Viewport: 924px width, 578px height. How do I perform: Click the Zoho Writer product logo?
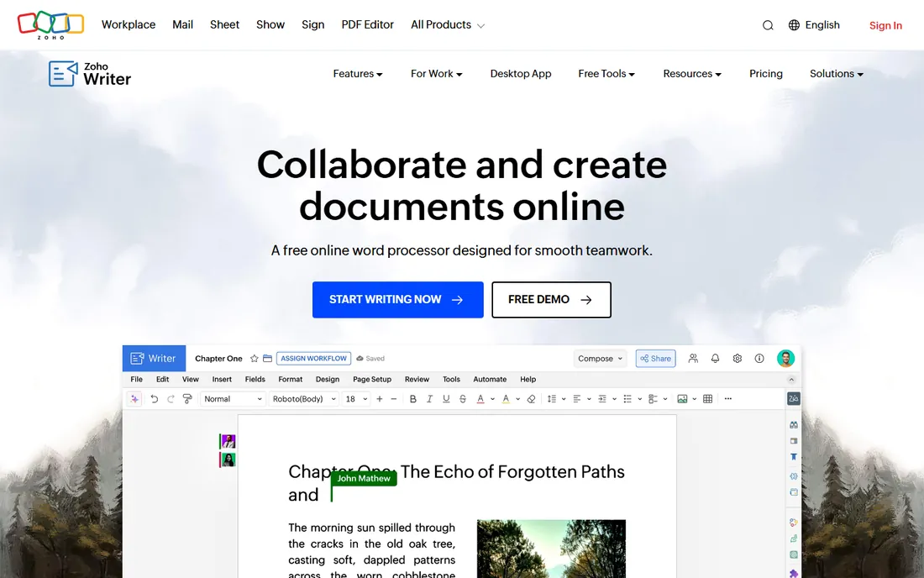coord(90,74)
